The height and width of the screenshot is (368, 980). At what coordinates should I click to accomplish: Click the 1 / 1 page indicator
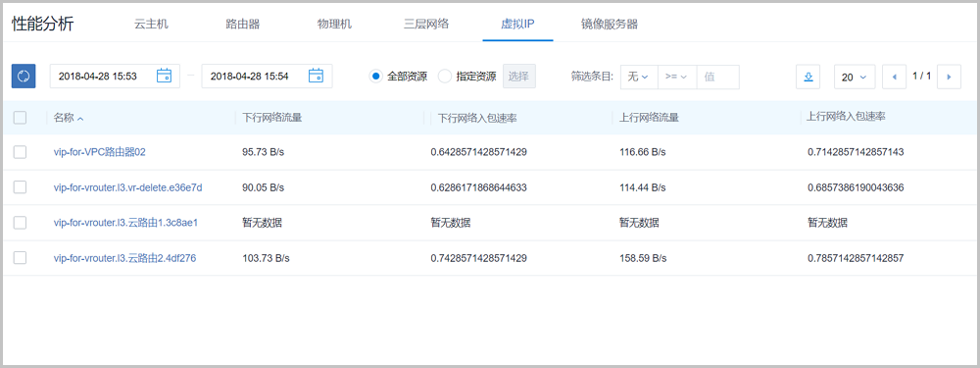[x=922, y=77]
